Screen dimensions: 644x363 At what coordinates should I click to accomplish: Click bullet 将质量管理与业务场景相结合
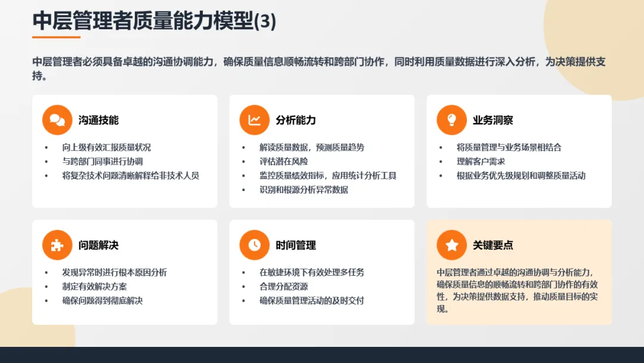point(509,147)
